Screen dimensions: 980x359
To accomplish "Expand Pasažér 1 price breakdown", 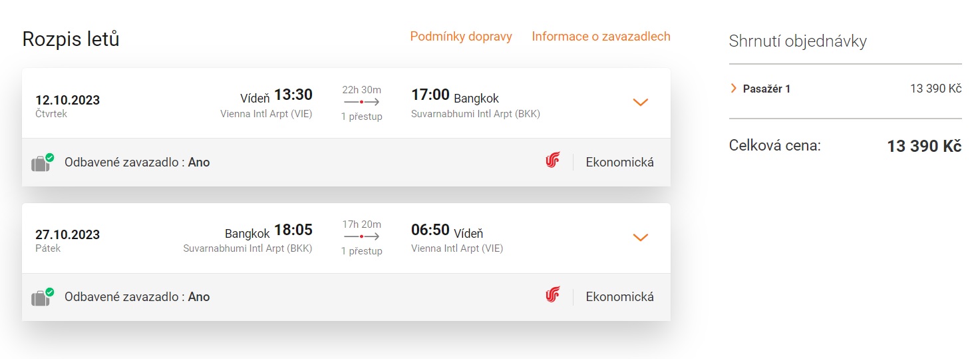I will (734, 89).
